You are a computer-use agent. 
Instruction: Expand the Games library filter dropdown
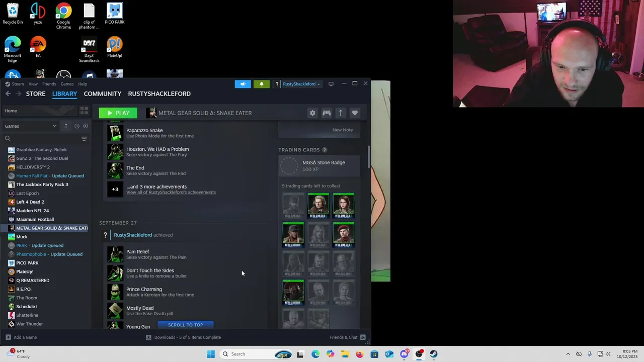coord(31,126)
